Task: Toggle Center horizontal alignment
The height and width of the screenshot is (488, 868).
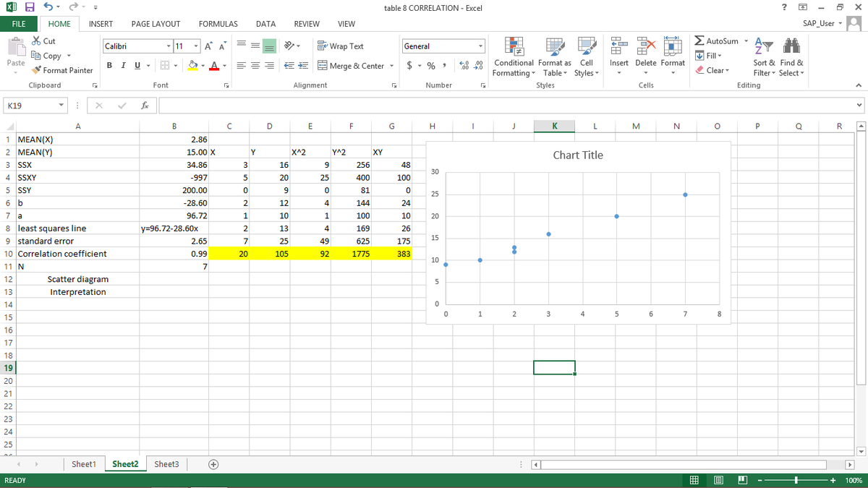Action: (256, 66)
